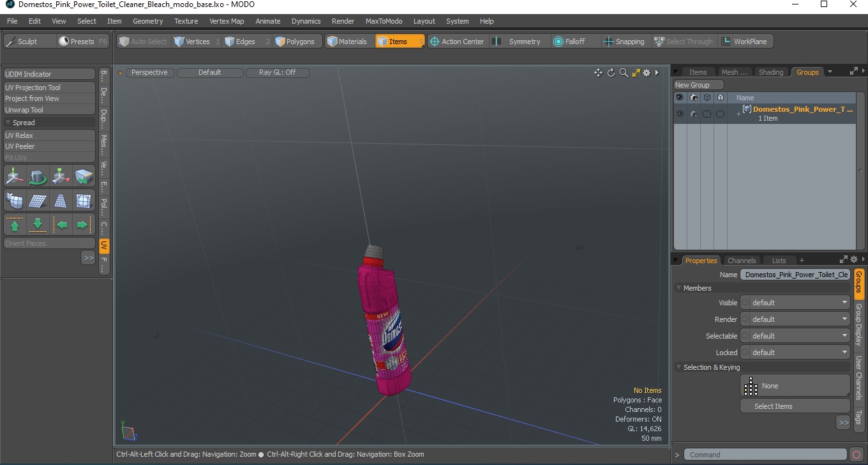Click the move-and-rotate UV transform icon

15,176
